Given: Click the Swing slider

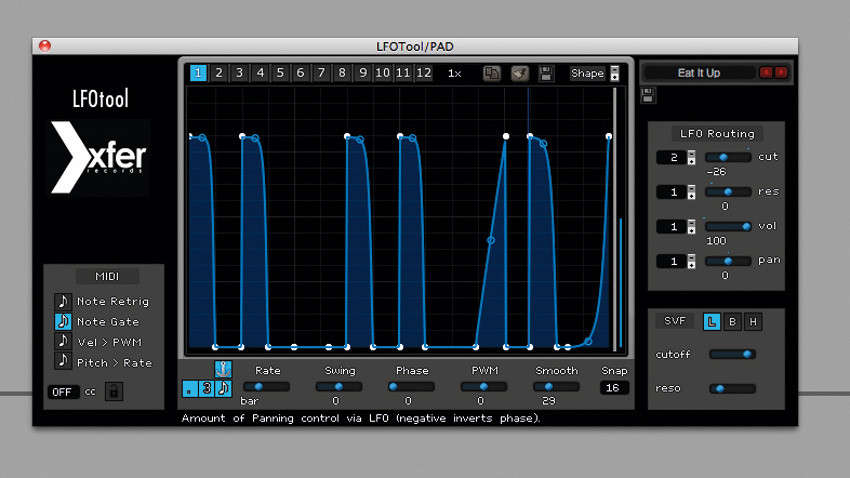Looking at the screenshot, I should tap(339, 387).
